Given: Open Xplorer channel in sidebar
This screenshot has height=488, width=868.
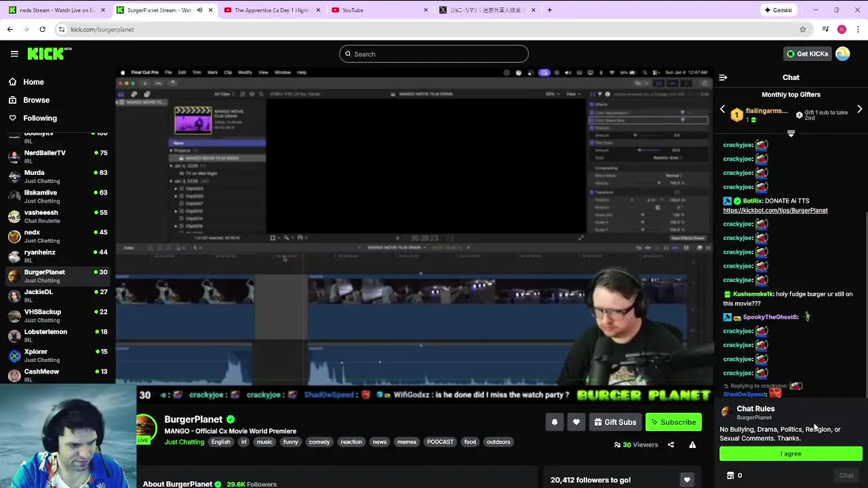Looking at the screenshot, I should click(x=58, y=355).
